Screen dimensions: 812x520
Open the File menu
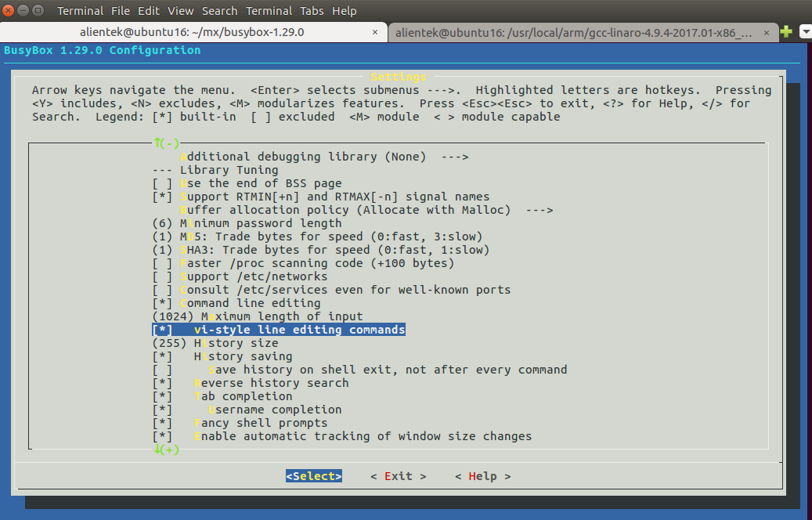click(120, 10)
